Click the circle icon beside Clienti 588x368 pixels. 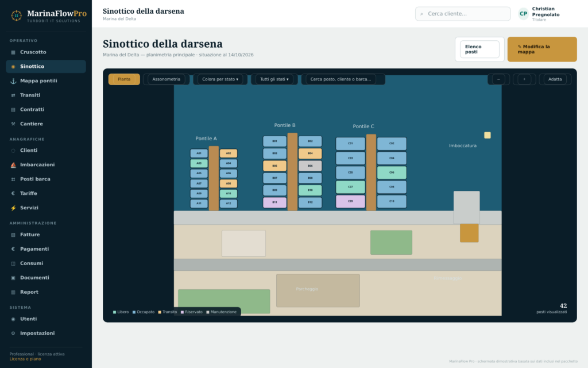pos(13,151)
